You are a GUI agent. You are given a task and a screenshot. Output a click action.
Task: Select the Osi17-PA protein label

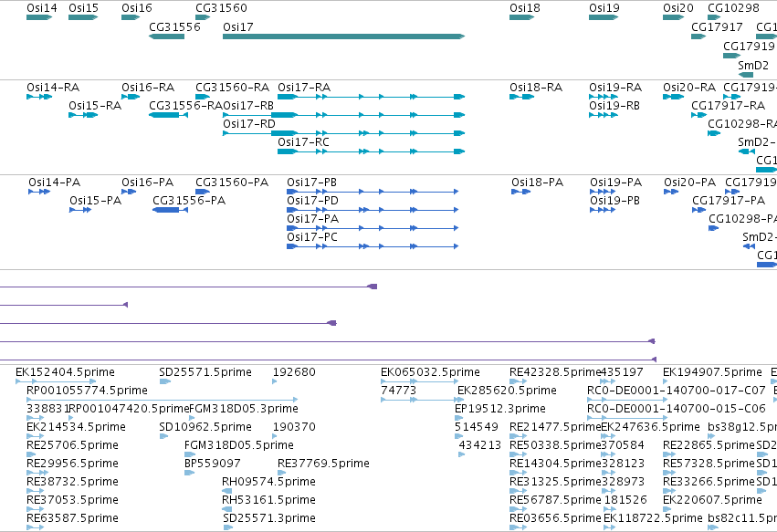312,219
